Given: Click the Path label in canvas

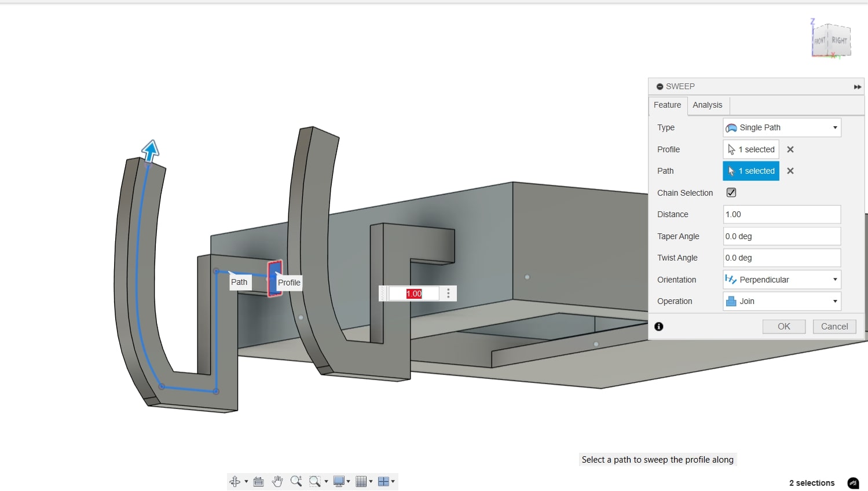Looking at the screenshot, I should click(x=239, y=282).
